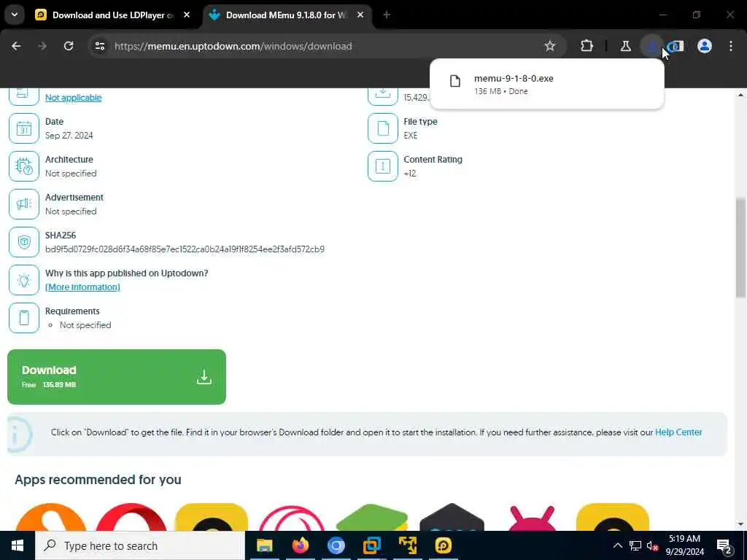Close the LDPlayer tab
The width and height of the screenshot is (747, 560).
(187, 15)
